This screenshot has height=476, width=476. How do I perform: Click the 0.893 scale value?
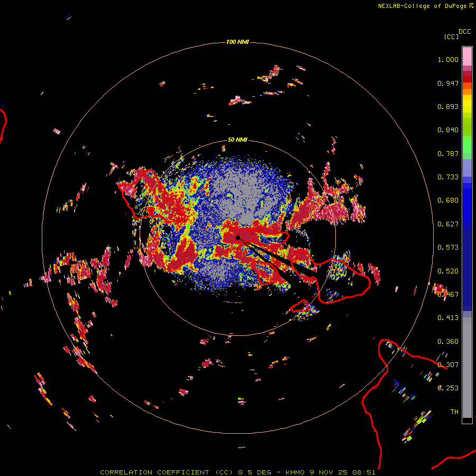pyautogui.click(x=448, y=106)
